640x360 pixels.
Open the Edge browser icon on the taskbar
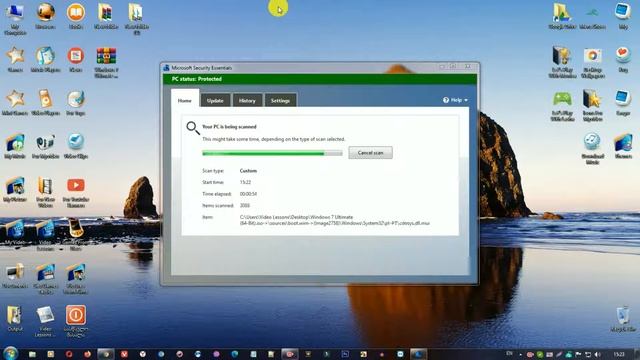(235, 354)
